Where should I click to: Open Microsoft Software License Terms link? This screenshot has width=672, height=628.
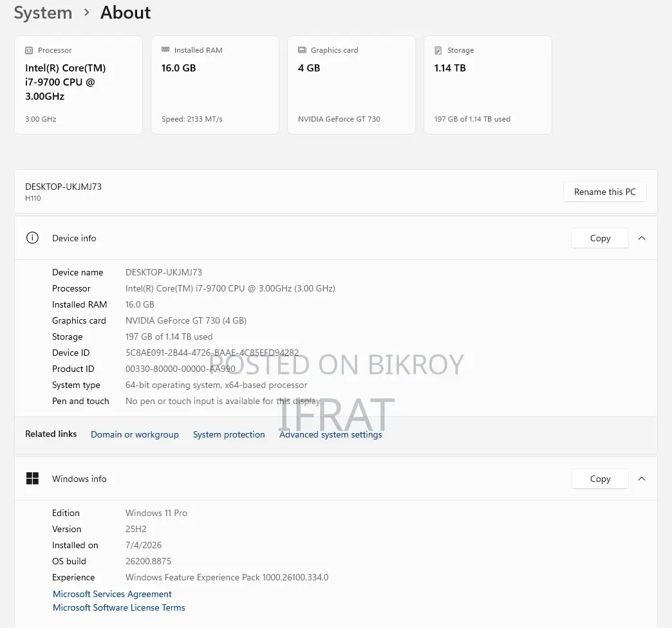pos(118,607)
